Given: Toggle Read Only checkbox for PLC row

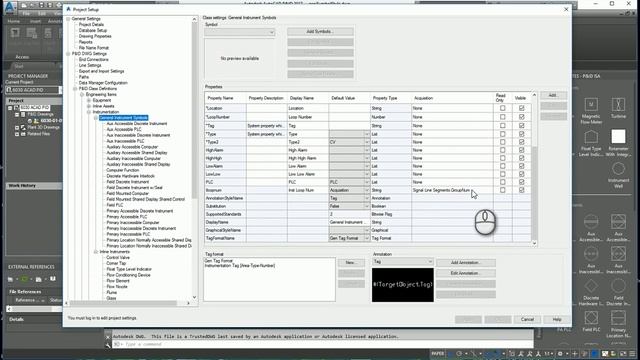Looking at the screenshot, I should (x=502, y=182).
